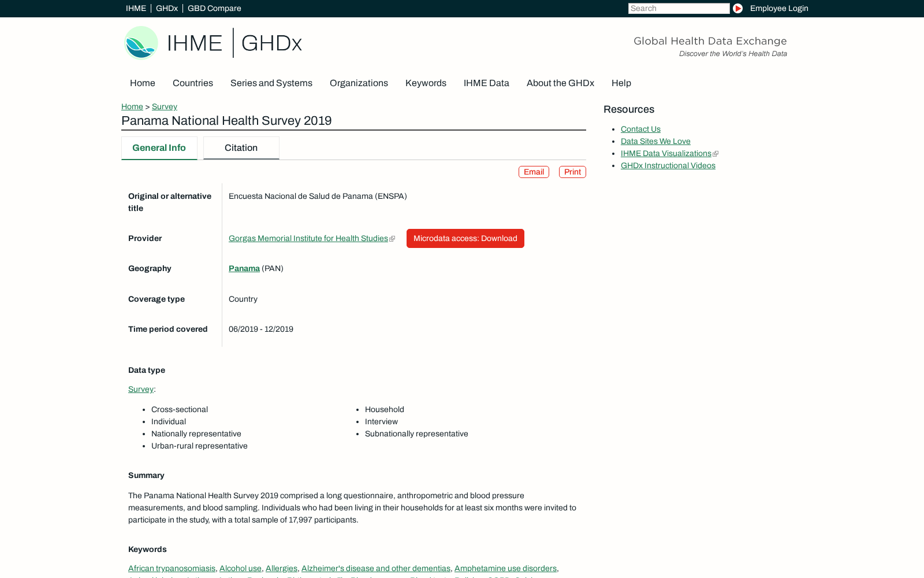Open the Organizations menu
The image size is (924, 578).
tap(359, 83)
